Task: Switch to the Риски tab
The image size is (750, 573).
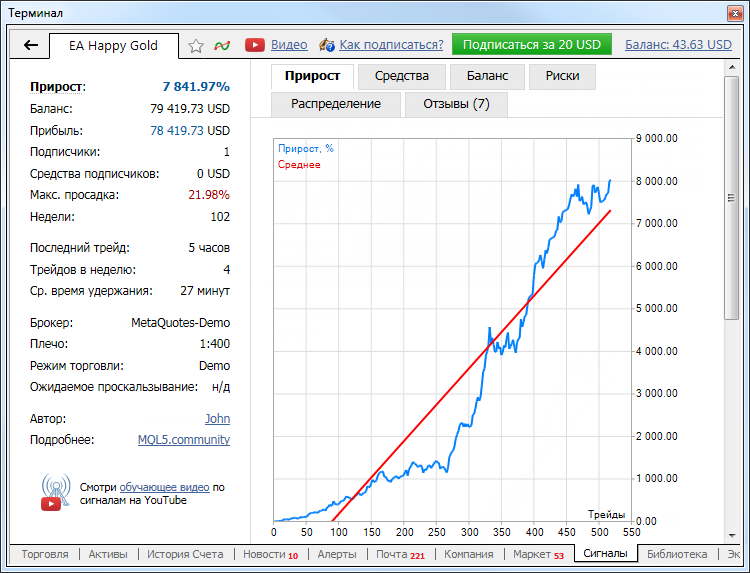Action: click(x=562, y=76)
